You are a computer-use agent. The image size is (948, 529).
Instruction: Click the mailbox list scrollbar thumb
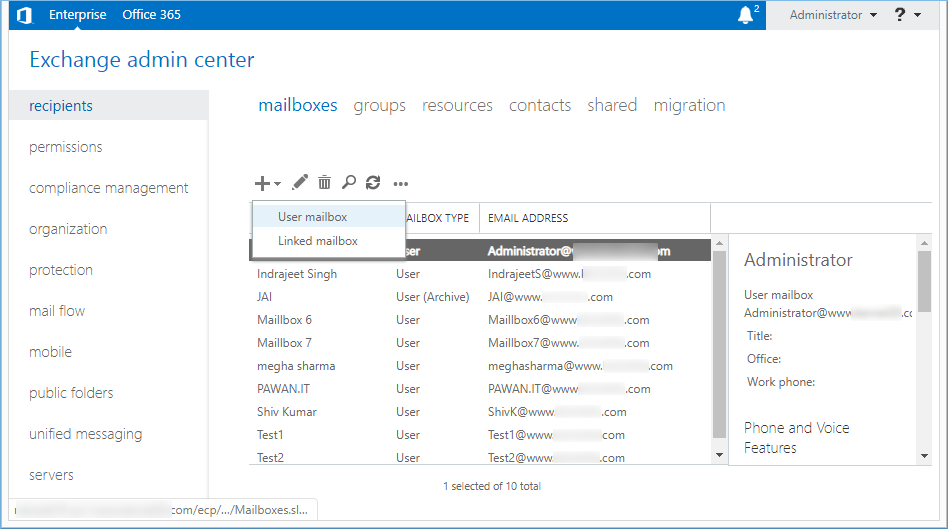coord(719,344)
